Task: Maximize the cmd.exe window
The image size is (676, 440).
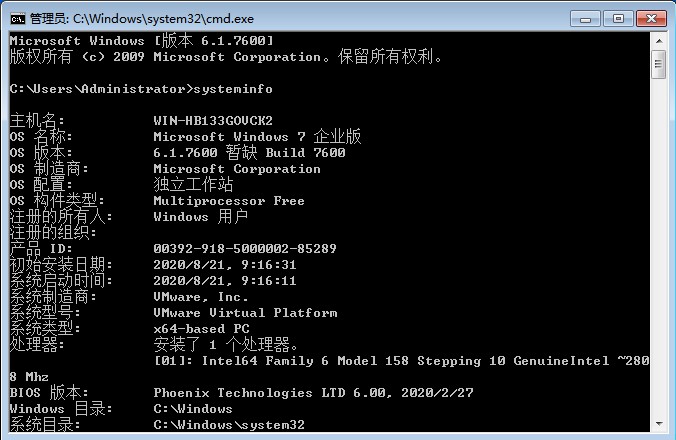Action: click(x=617, y=17)
